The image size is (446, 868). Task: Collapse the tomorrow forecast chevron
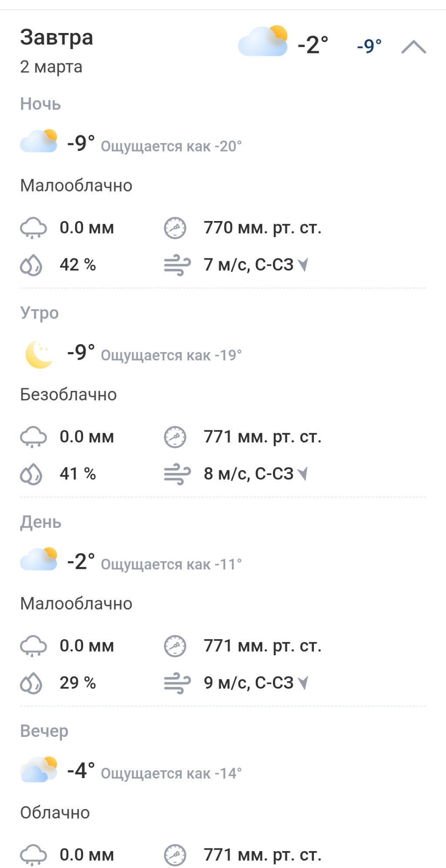413,46
